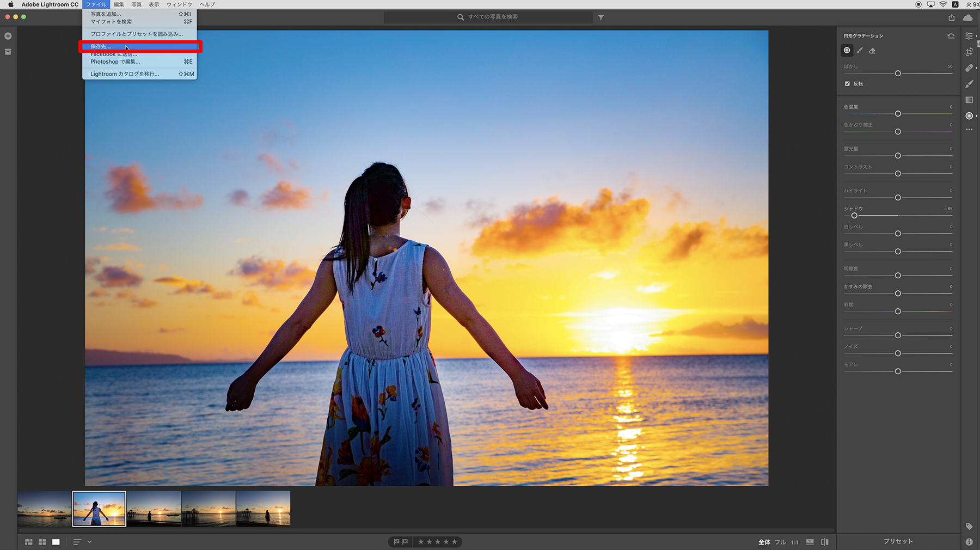This screenshot has height=550, width=980.
Task: Click the シャドウ slider handle
Action: (x=854, y=216)
